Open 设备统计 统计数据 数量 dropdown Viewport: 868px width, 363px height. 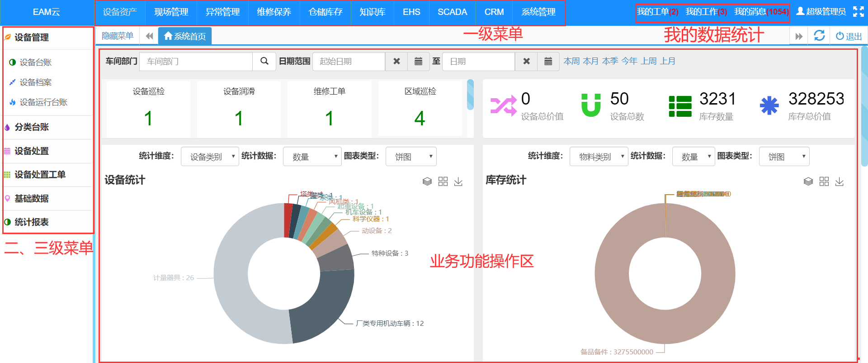(312, 157)
